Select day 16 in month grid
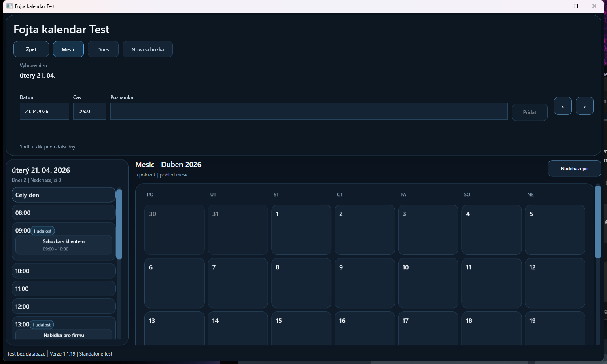607x364 pixels. coord(365,328)
